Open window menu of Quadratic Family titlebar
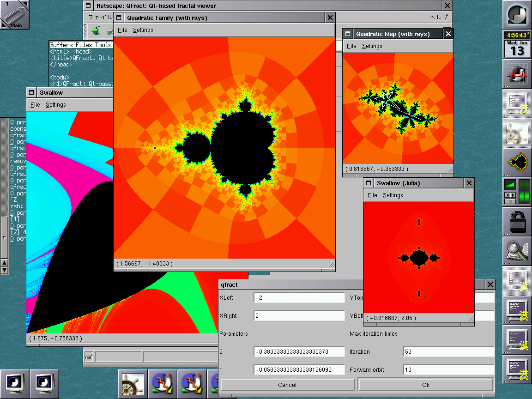 [x=119, y=18]
